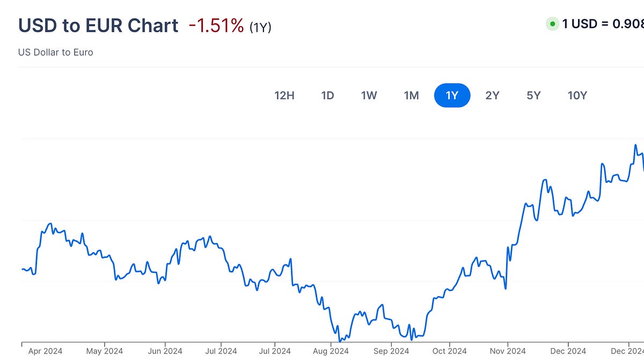Screen dimensions: 644x362
Task: Switch to the 1D chart view
Action: 327,95
